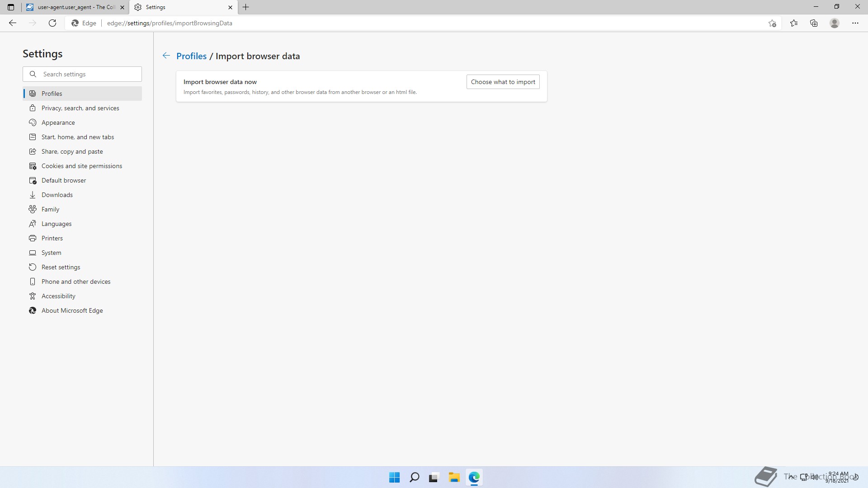The image size is (868, 488).
Task: Open File Explorer from the taskbar
Action: coord(454,477)
